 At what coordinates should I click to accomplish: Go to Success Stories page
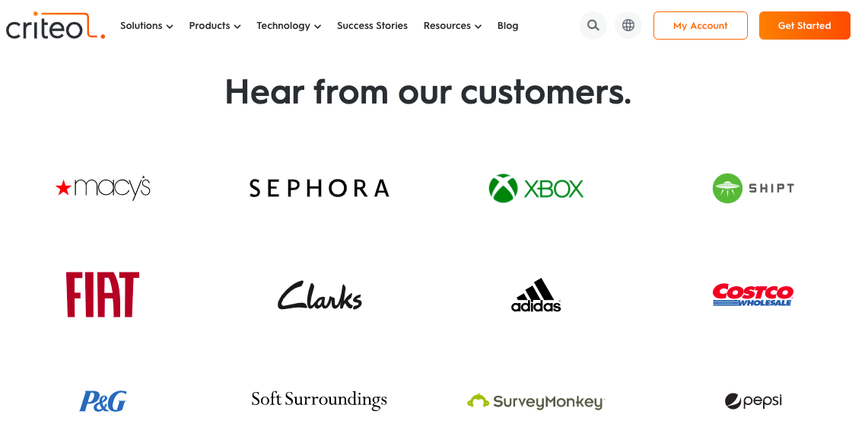[x=372, y=25]
